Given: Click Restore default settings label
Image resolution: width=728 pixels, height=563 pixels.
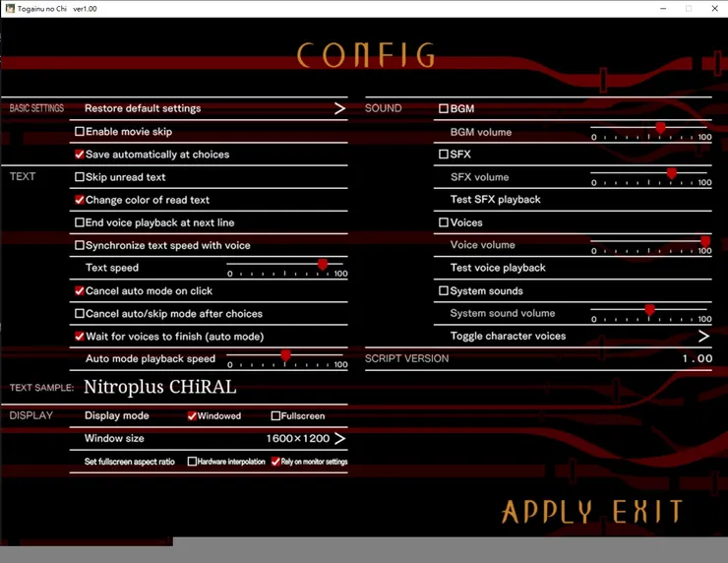Looking at the screenshot, I should pyautogui.click(x=143, y=108).
